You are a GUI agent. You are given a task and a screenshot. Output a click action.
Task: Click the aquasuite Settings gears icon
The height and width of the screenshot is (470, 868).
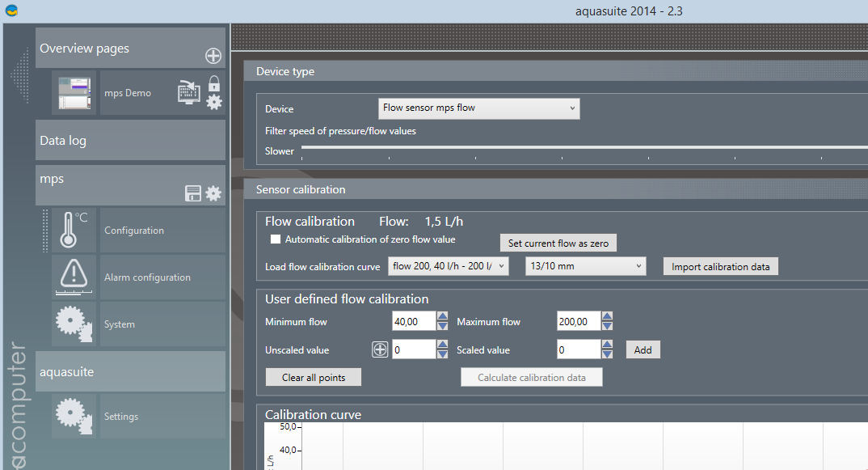(x=74, y=416)
